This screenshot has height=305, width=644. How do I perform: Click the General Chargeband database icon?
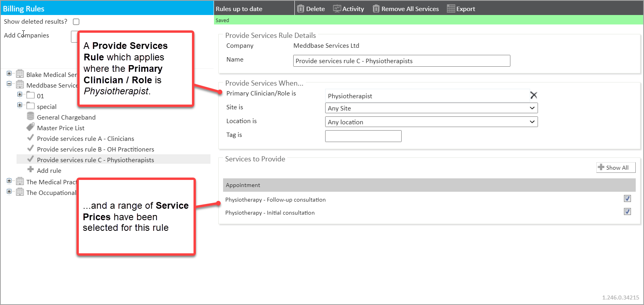click(30, 116)
